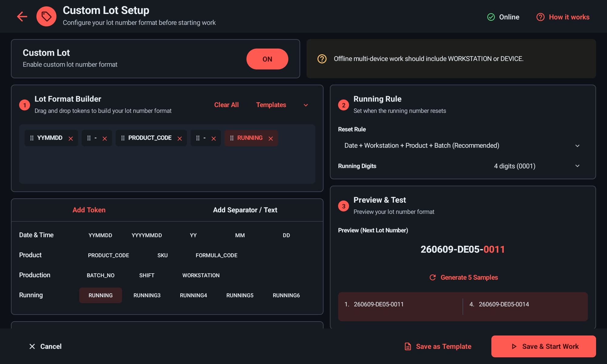
Task: Clear All tokens from format builder
Action: 226,105
